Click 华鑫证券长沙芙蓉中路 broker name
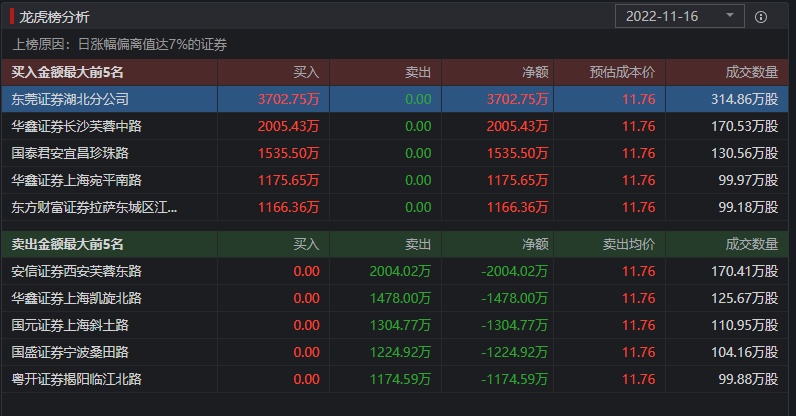The height and width of the screenshot is (416, 796). coord(77,126)
